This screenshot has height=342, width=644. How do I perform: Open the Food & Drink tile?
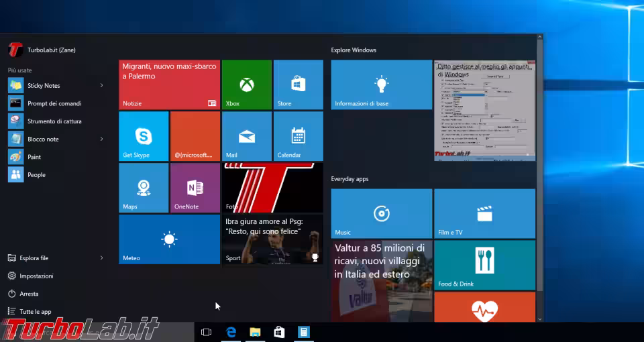click(484, 265)
